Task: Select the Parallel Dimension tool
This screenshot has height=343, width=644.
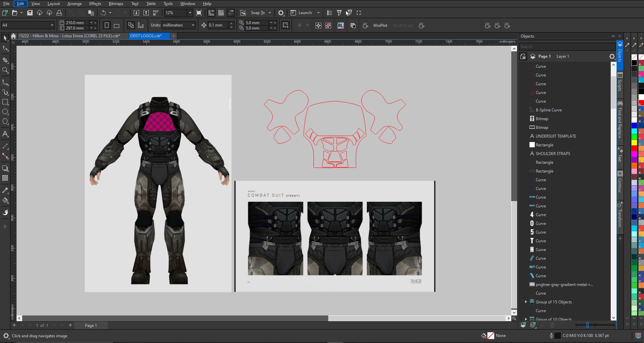Action: [x=5, y=146]
